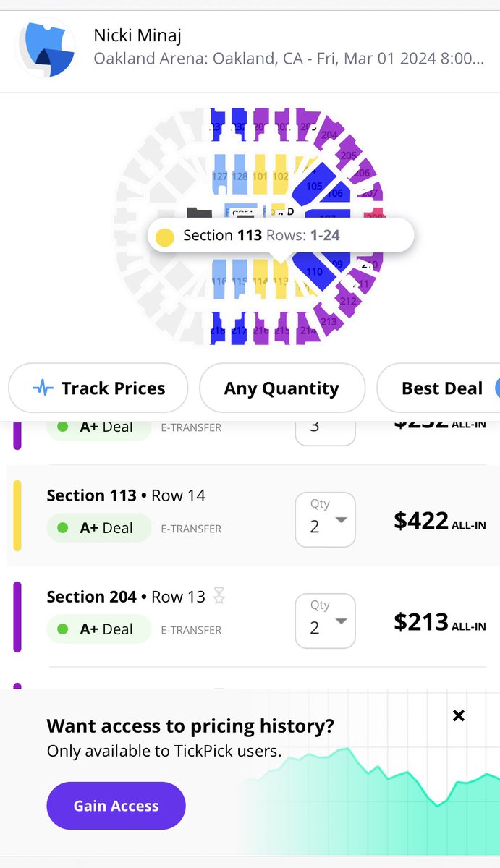Select section 213 on the seat map
Viewport: 500px width, 868px height.
click(x=329, y=320)
